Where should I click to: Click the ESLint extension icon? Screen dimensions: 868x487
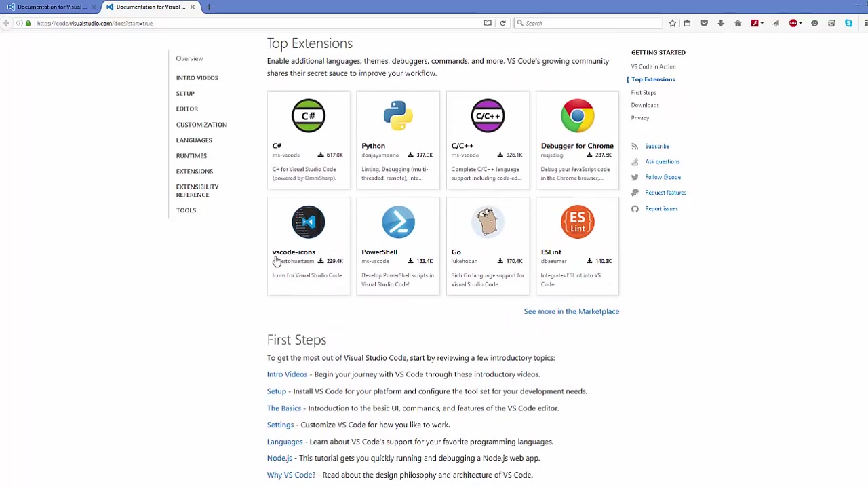(x=577, y=222)
